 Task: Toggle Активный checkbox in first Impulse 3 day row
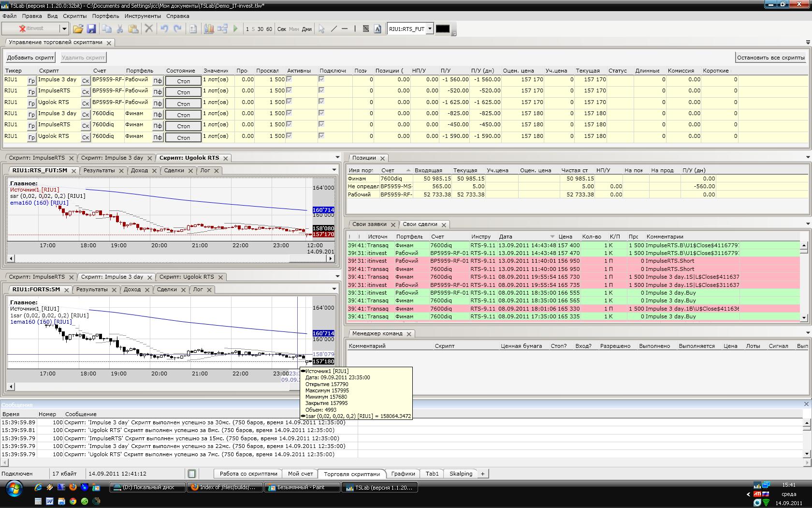tap(289, 79)
